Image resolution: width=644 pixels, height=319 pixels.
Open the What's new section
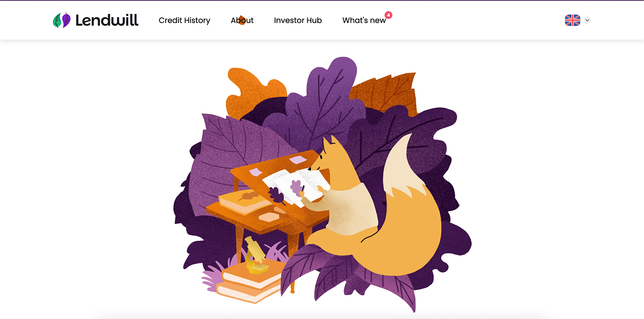click(364, 20)
